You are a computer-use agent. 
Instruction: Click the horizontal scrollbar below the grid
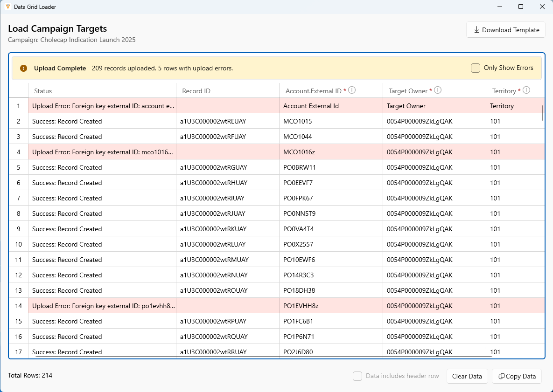[264, 357]
